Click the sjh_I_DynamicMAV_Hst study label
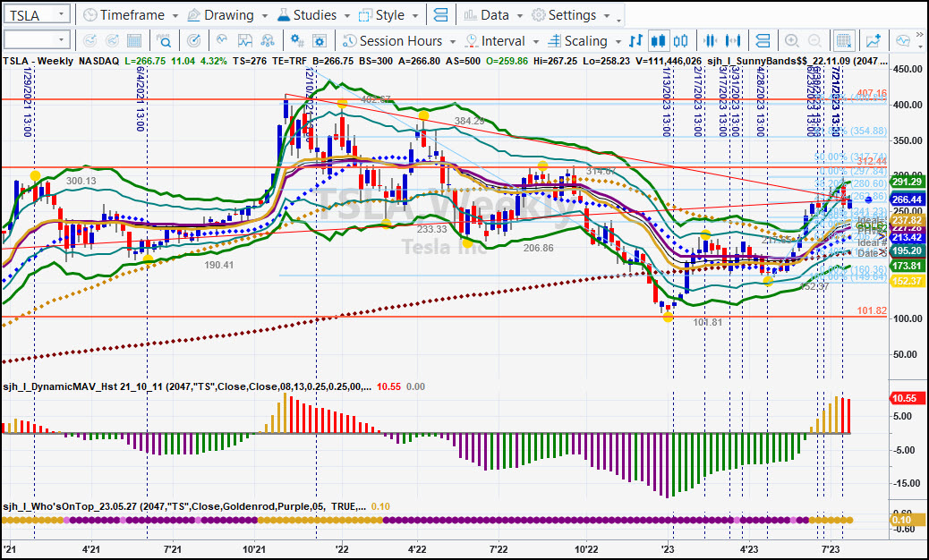929x560 pixels. (187, 386)
